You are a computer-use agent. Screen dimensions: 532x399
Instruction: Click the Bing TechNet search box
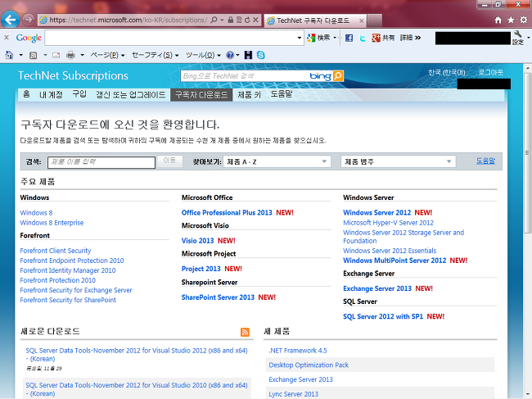pyautogui.click(x=245, y=76)
